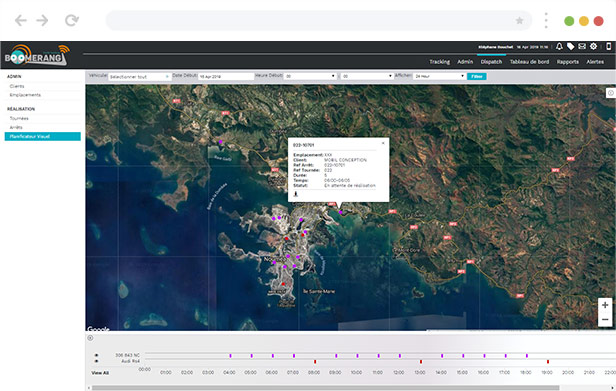Click the Filter button
This screenshot has width=616, height=391.
pyautogui.click(x=477, y=76)
